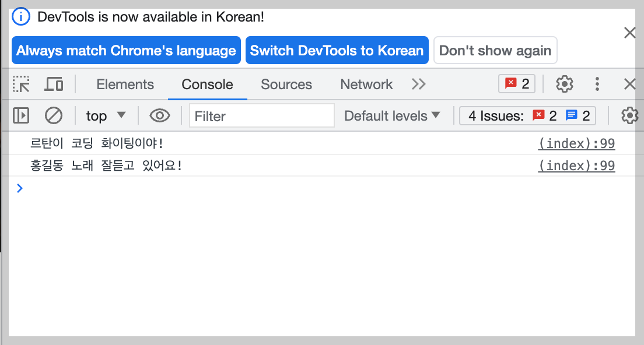Select the log line 홍길동 노래 잘듣고 있어요!

(x=106, y=166)
